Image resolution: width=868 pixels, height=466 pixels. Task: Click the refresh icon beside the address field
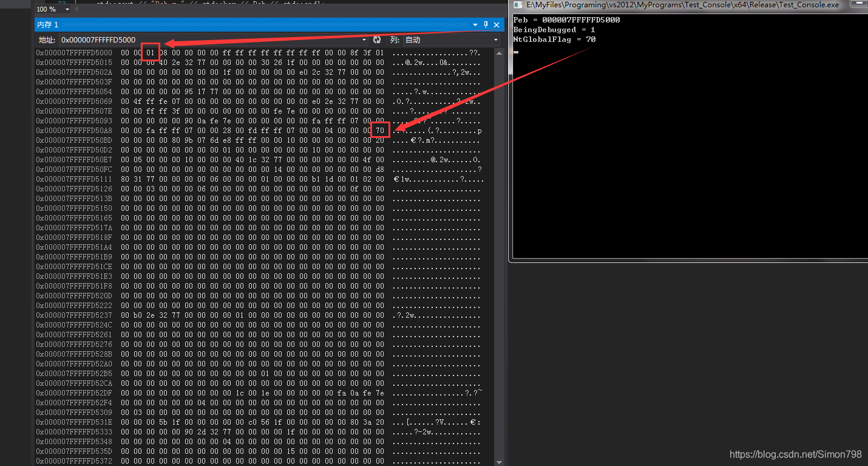(x=377, y=39)
